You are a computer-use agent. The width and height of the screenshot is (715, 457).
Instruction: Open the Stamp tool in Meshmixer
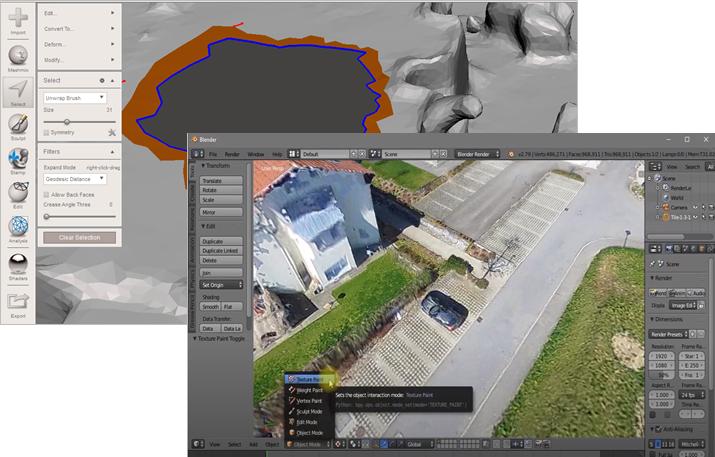pyautogui.click(x=18, y=161)
